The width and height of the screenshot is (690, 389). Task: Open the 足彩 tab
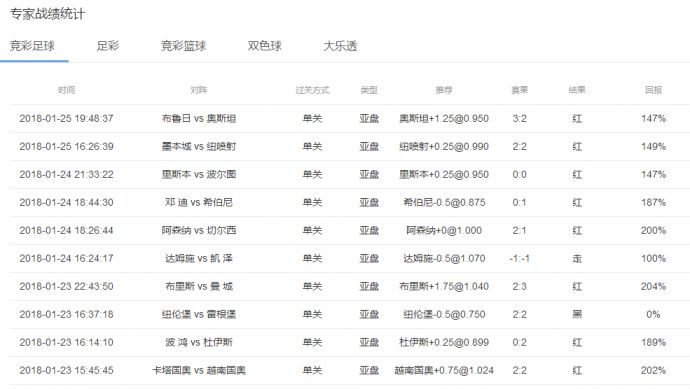108,46
